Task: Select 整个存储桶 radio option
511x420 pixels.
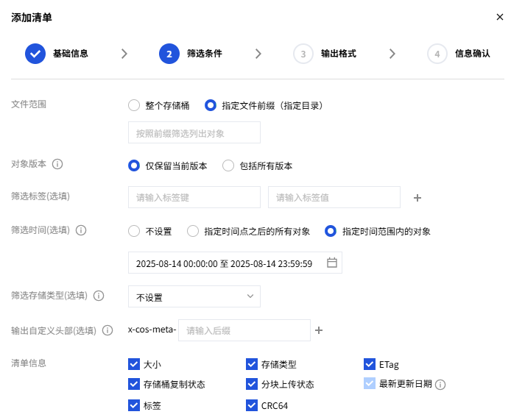Action: pyautogui.click(x=134, y=105)
